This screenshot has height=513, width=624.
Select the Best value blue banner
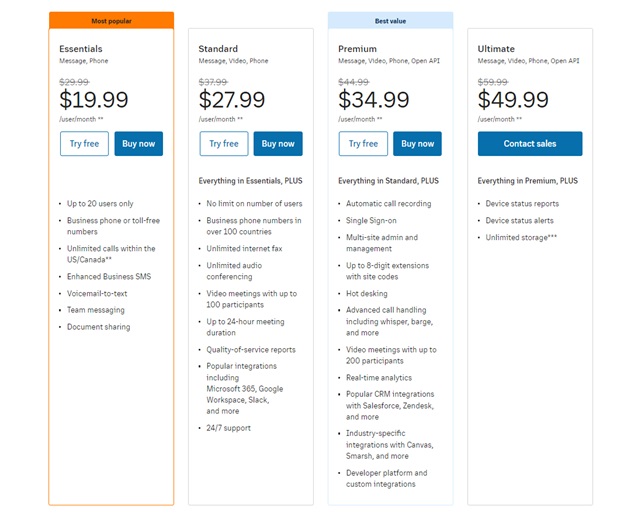[390, 21]
